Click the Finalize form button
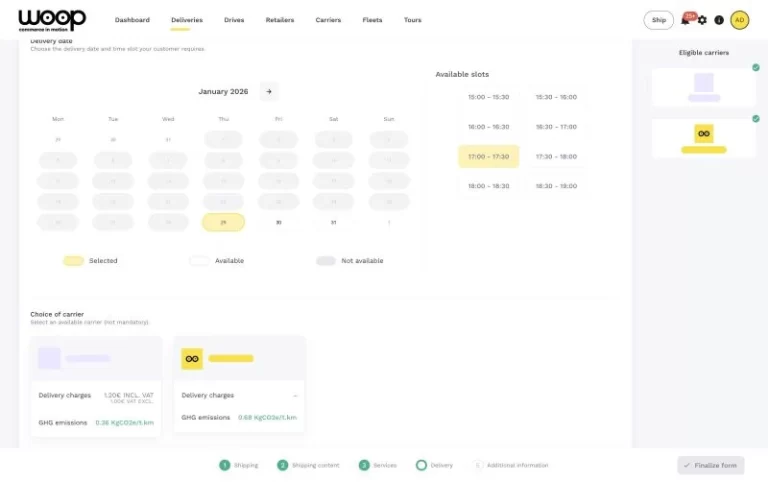Screen dimensions: 768x482 [x=710, y=465]
